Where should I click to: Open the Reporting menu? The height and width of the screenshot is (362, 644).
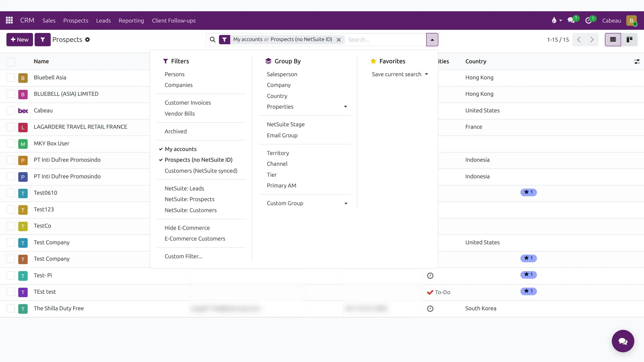coord(131,20)
